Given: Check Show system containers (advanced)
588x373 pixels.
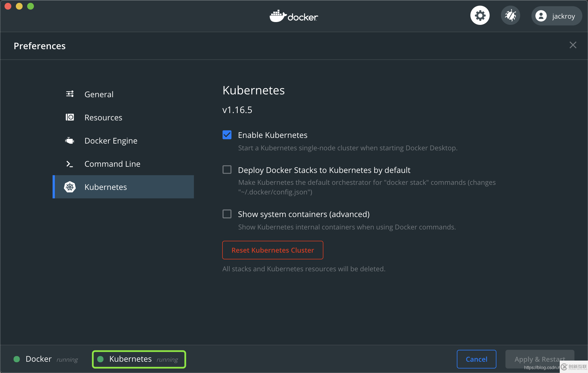Looking at the screenshot, I should [x=227, y=214].
